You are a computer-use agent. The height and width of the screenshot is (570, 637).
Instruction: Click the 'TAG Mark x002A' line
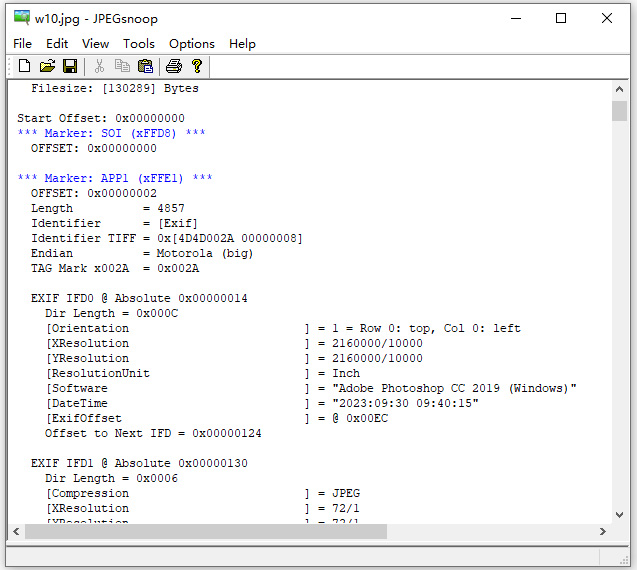click(115, 268)
